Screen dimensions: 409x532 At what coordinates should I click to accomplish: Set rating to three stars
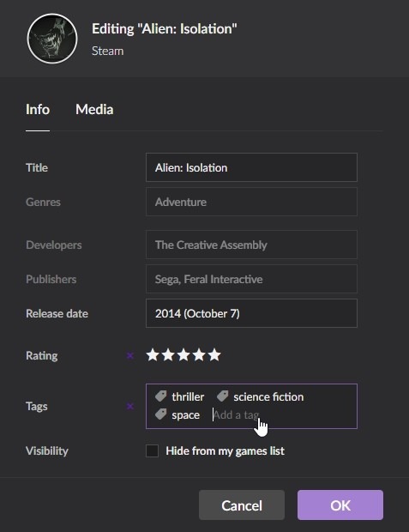183,355
